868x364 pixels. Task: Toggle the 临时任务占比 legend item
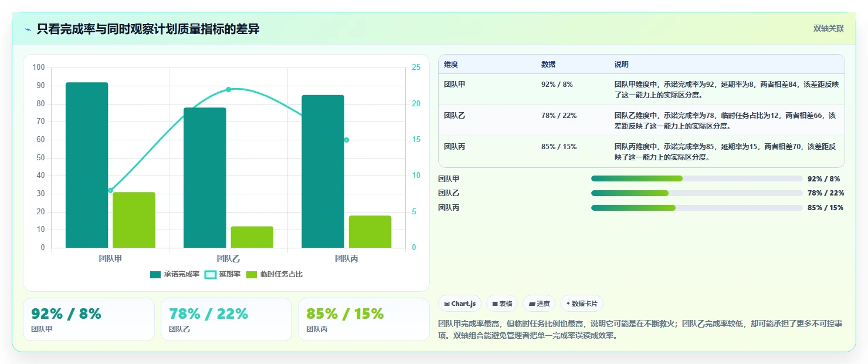pyautogui.click(x=274, y=274)
